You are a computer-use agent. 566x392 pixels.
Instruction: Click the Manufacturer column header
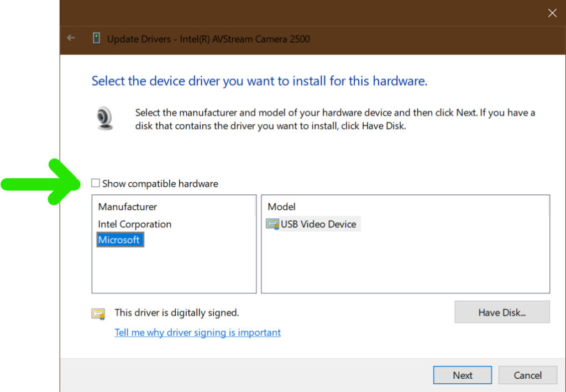[128, 207]
